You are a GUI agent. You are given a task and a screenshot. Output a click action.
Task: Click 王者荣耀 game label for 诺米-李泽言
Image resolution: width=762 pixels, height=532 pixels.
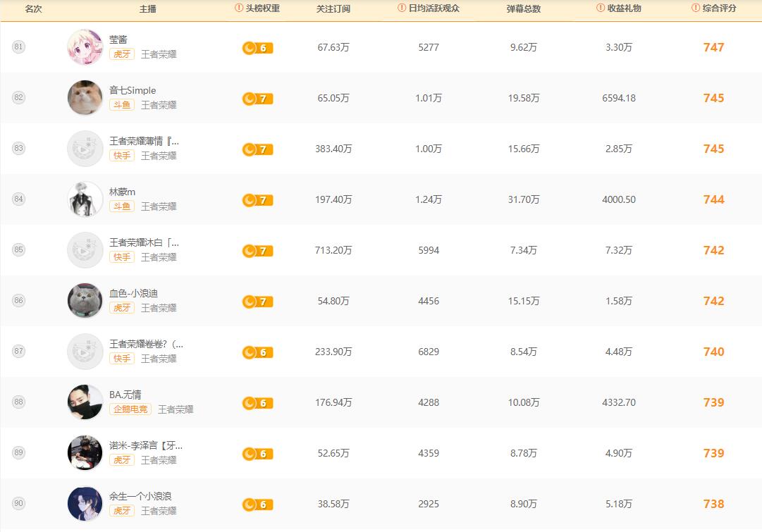[159, 460]
